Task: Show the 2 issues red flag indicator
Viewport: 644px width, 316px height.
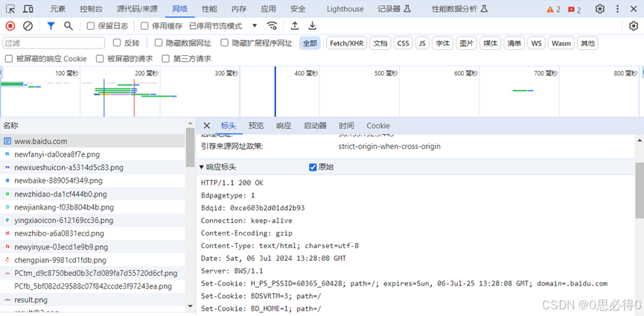Action: pyautogui.click(x=574, y=10)
